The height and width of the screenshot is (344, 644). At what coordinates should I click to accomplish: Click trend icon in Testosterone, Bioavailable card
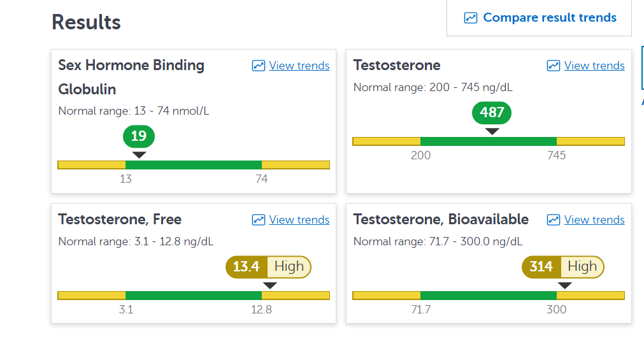[x=554, y=220]
